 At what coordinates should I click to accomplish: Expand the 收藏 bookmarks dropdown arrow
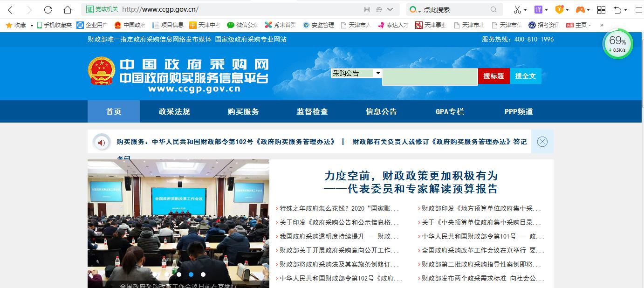[32, 25]
